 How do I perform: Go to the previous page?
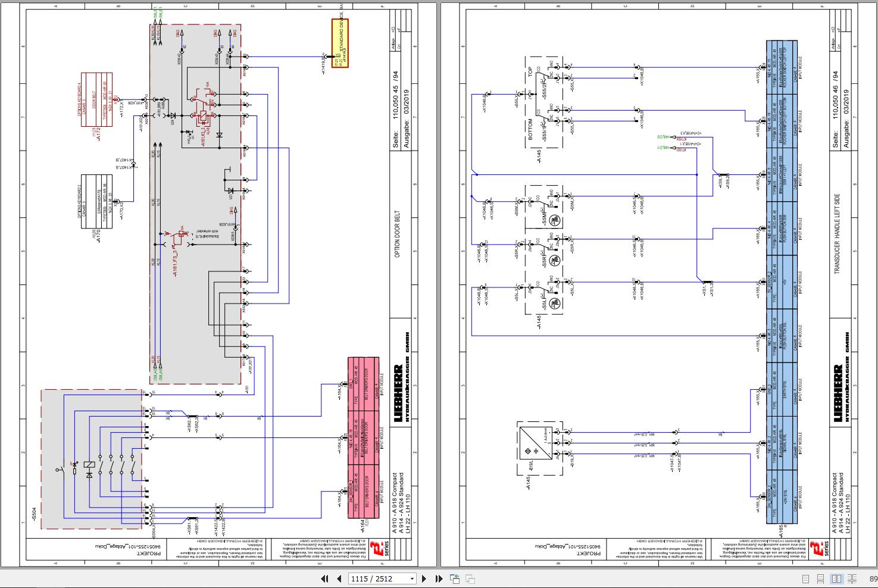pos(339,578)
